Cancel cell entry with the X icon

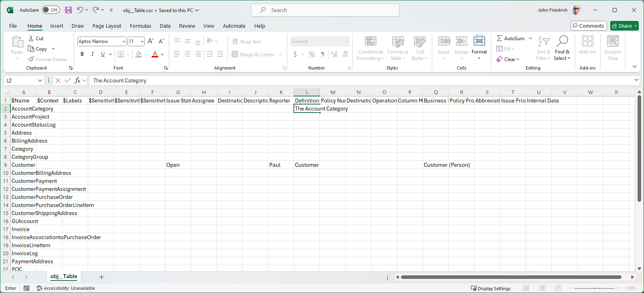click(58, 80)
